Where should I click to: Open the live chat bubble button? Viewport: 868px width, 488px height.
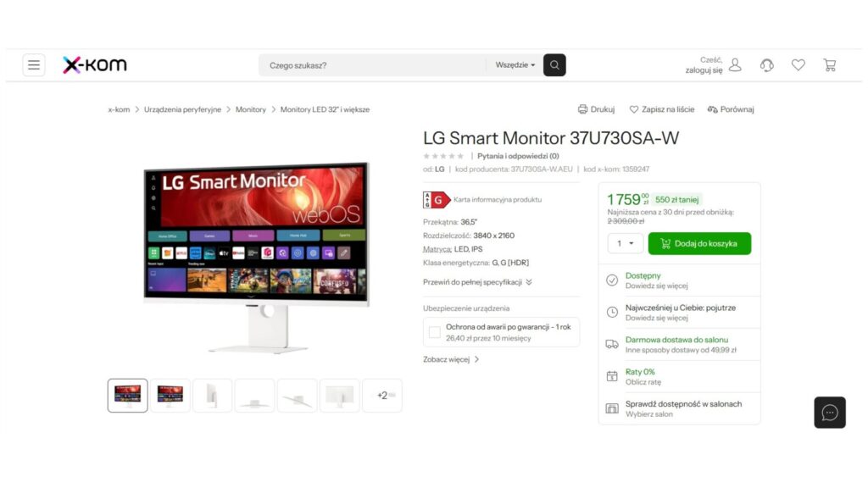(830, 413)
